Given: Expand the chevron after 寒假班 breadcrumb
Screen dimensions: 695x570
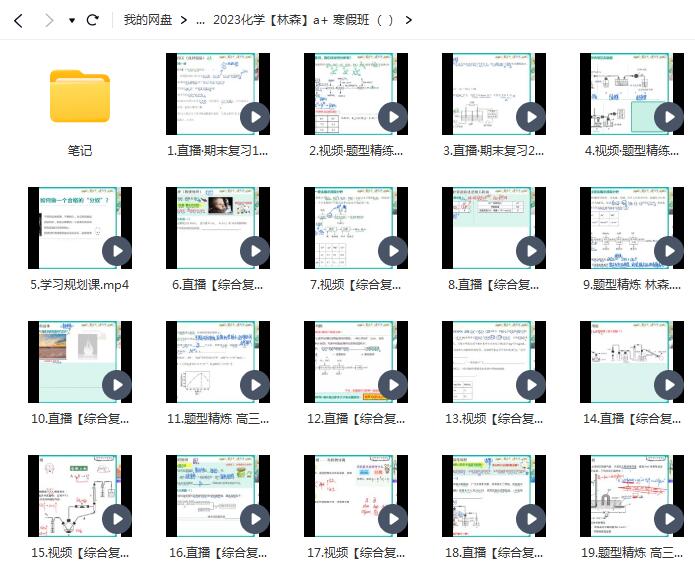Looking at the screenshot, I should pos(409,20).
